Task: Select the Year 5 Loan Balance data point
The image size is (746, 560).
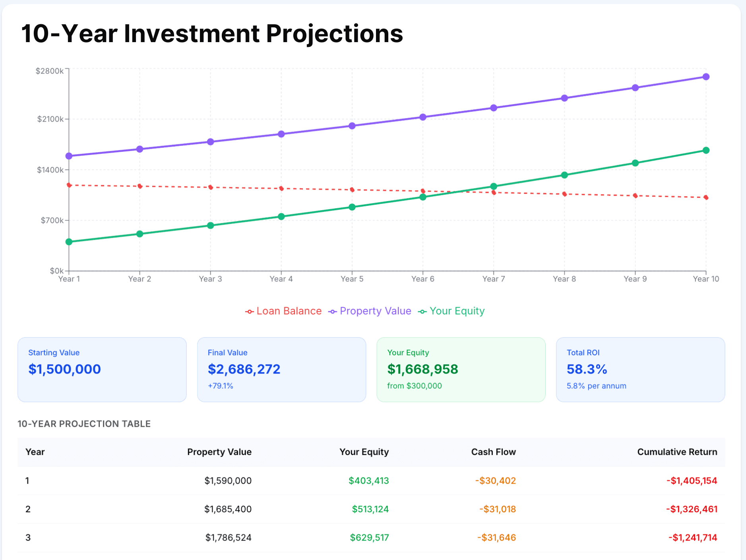Action: (x=352, y=190)
